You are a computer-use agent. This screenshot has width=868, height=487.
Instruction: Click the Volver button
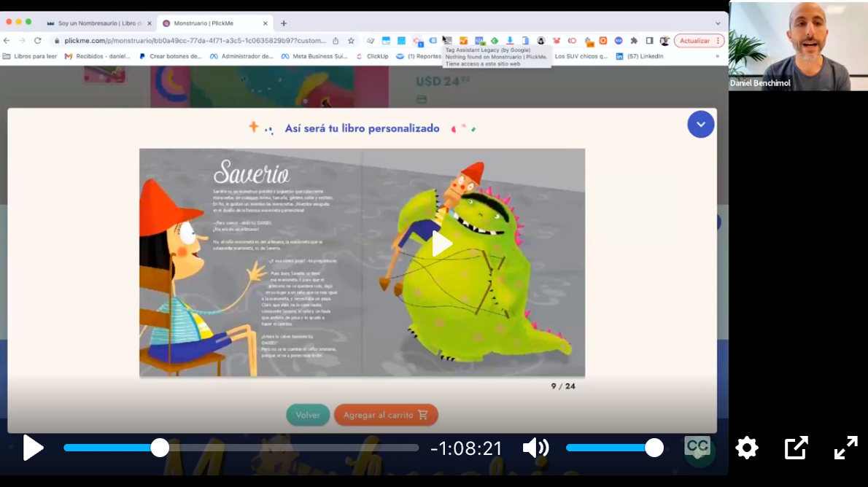pos(308,415)
